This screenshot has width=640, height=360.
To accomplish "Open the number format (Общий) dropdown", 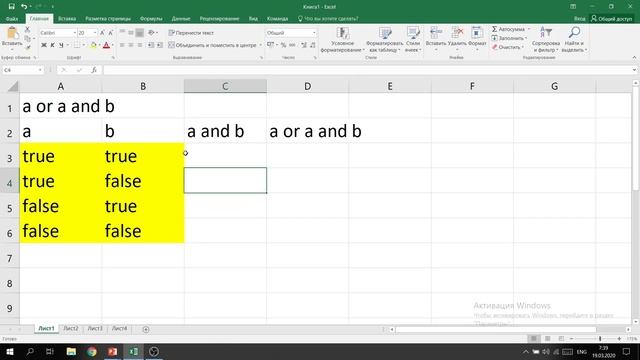I will (x=314, y=33).
